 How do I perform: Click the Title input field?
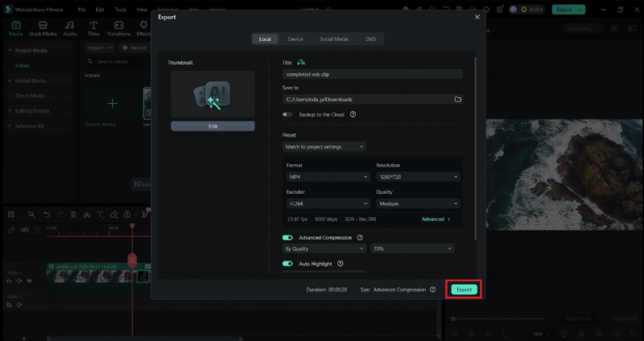pyautogui.click(x=372, y=74)
